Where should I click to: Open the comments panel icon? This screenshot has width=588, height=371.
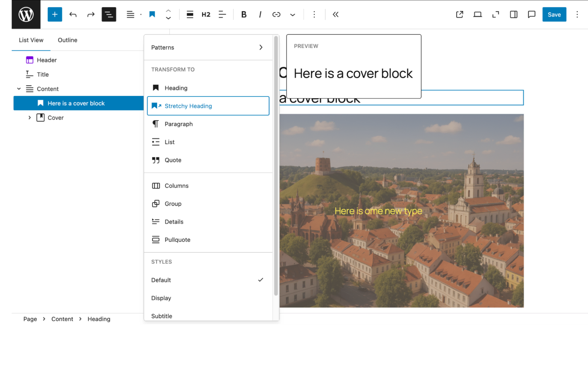[x=531, y=14]
